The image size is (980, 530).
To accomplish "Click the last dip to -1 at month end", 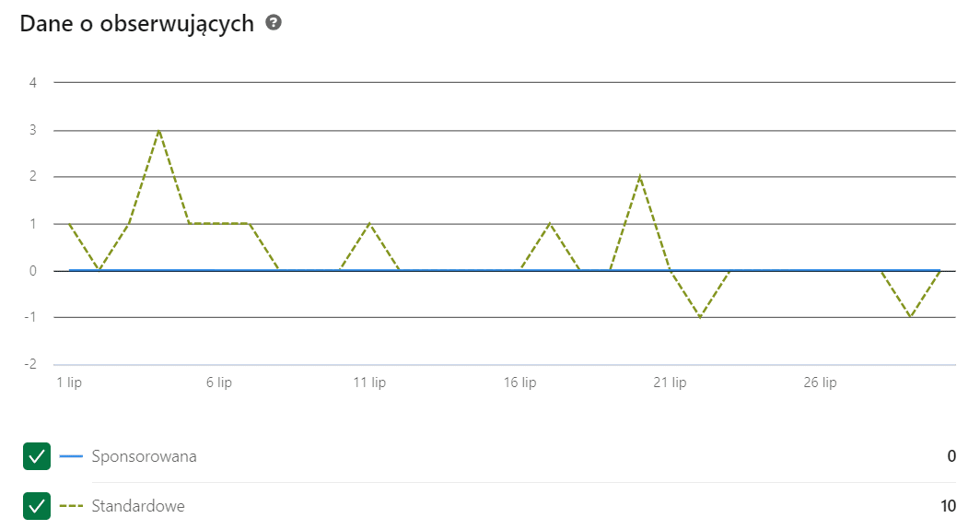I will (x=911, y=317).
